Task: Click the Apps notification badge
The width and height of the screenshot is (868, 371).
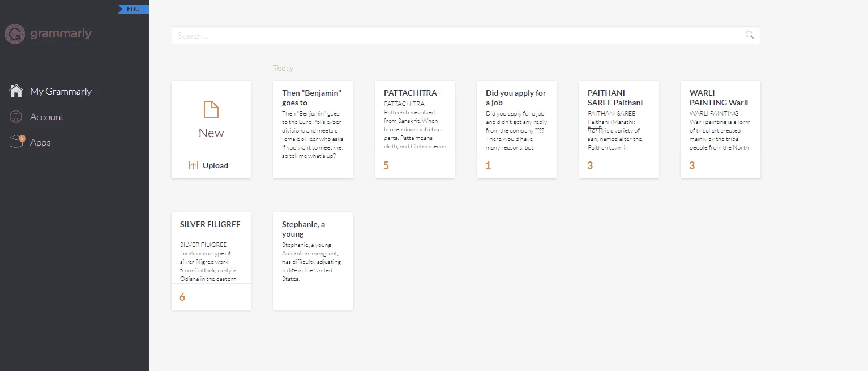Action: pos(22,138)
